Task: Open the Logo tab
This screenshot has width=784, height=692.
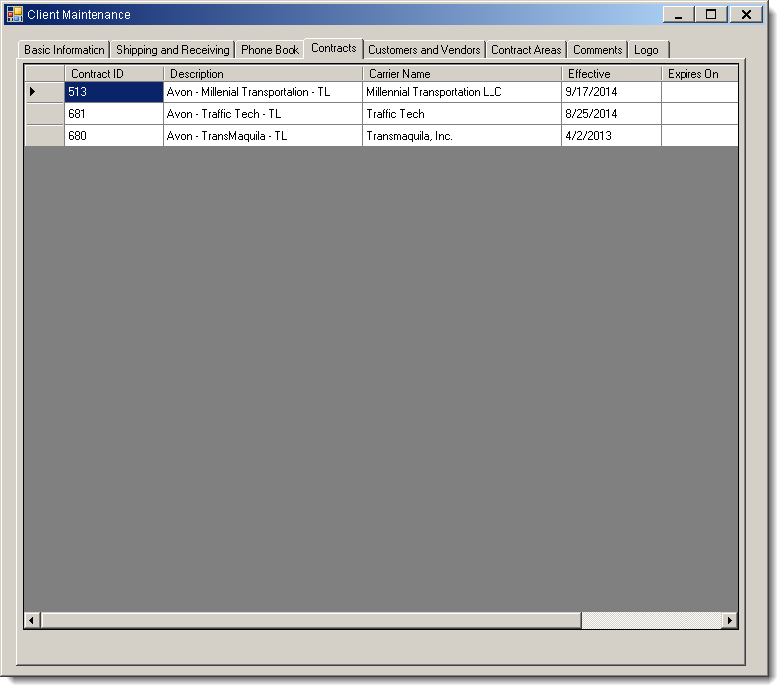Action: (648, 50)
